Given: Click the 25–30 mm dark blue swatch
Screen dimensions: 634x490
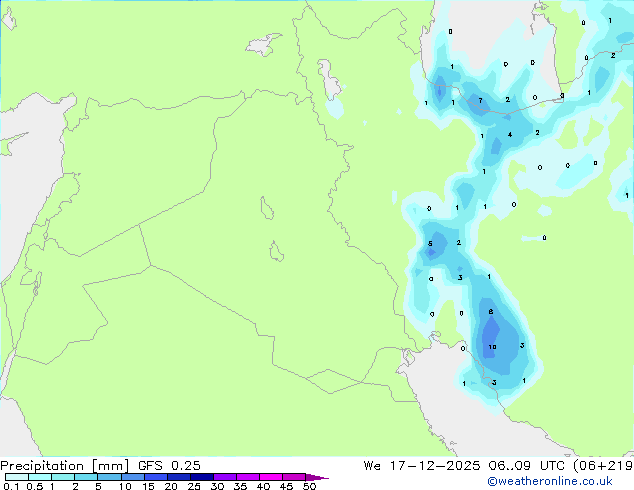Looking at the screenshot, I should click(x=202, y=477).
